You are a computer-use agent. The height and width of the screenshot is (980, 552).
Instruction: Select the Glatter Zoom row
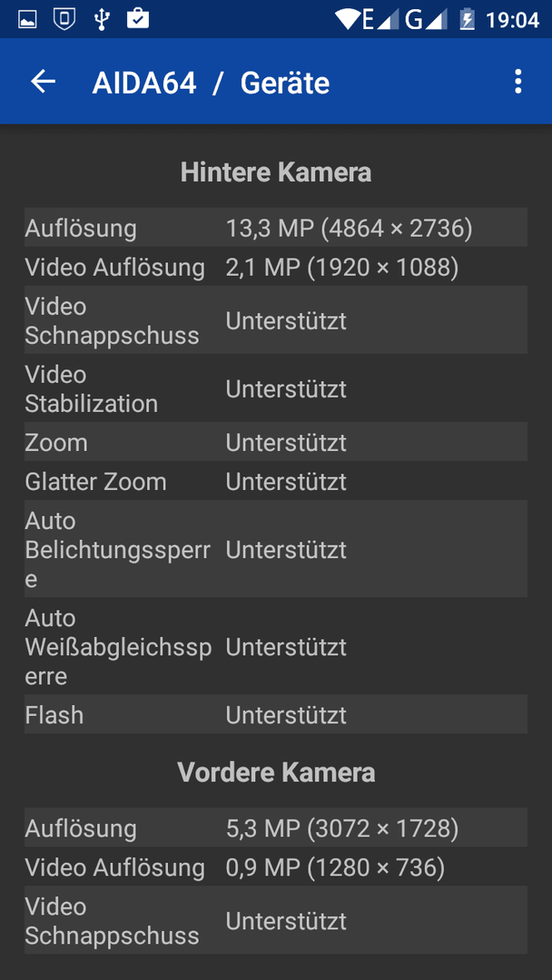click(x=276, y=481)
